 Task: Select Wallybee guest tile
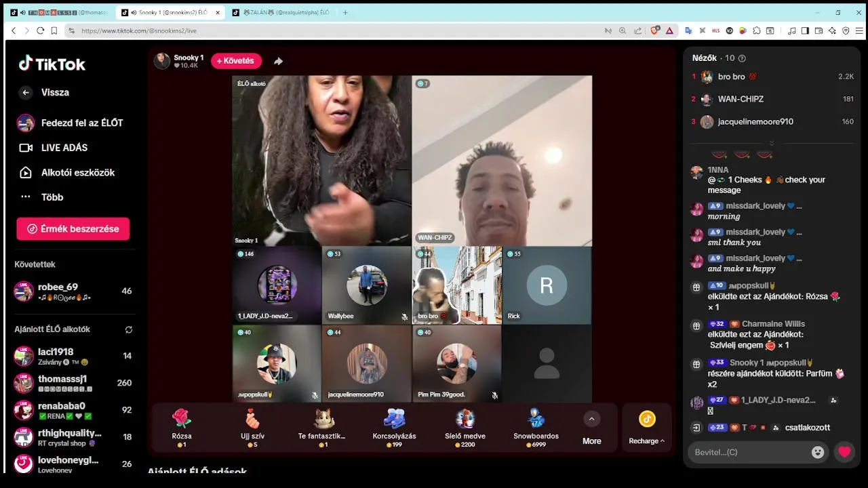367,285
